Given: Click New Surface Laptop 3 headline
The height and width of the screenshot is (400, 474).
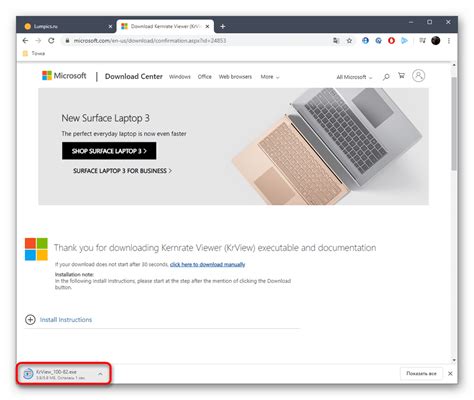Looking at the screenshot, I should (x=106, y=118).
